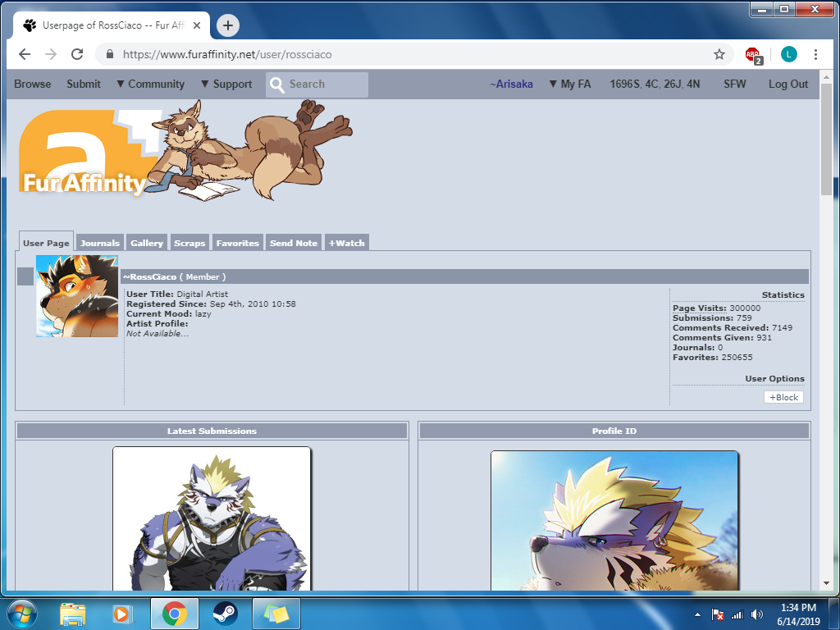Open the Profile ID artwork thumbnail
The image size is (840, 630).
coord(614,521)
